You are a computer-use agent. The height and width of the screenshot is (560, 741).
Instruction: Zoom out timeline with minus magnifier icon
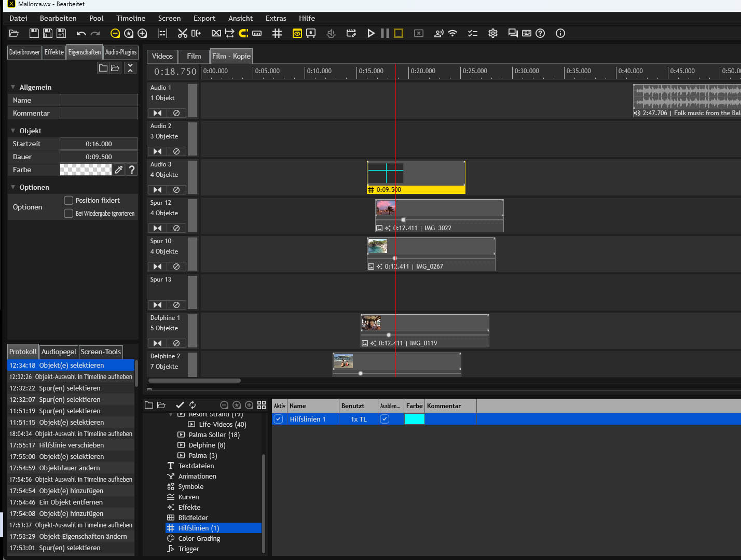pyautogui.click(x=115, y=33)
